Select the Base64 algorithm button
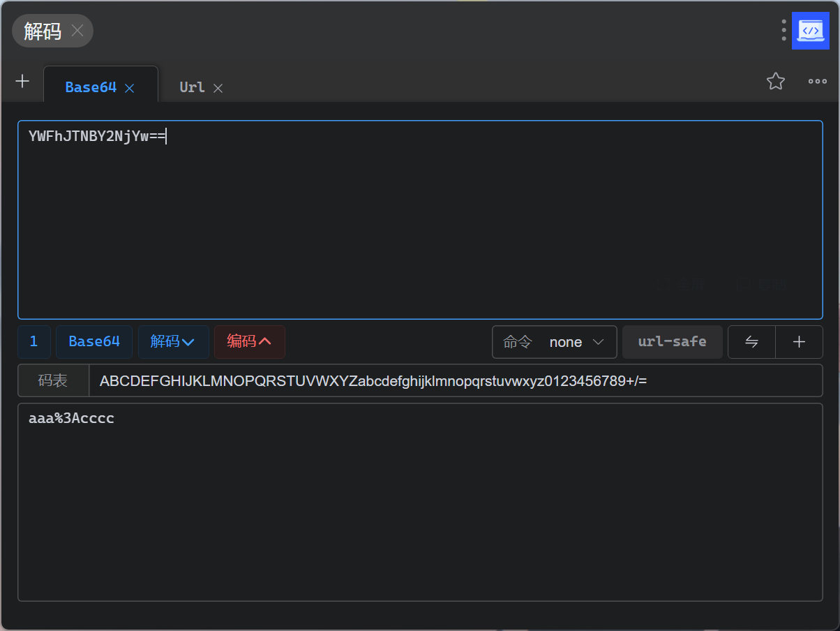 [x=94, y=342]
